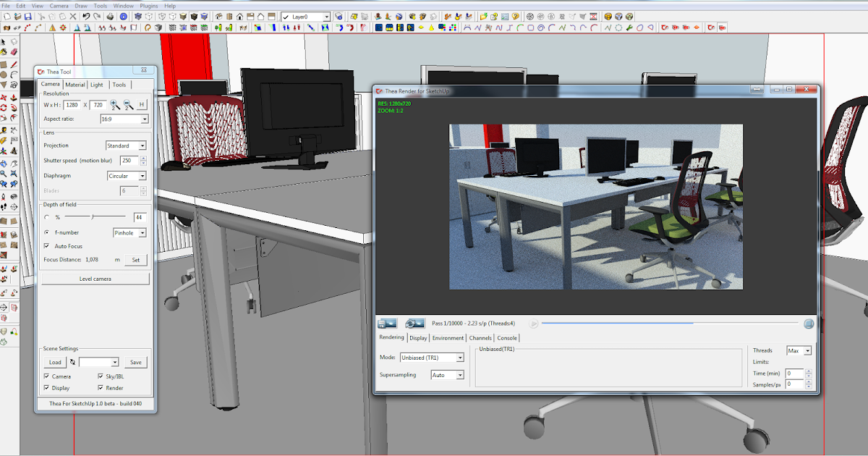The image size is (868, 456).
Task: Toggle the Sky/IBL checkbox
Action: 100,376
